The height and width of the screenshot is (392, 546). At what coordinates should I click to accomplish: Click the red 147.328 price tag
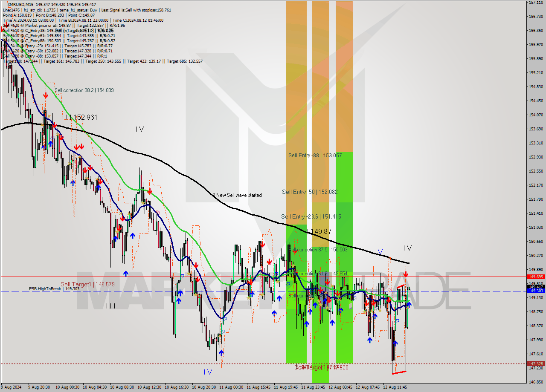pos(536,364)
